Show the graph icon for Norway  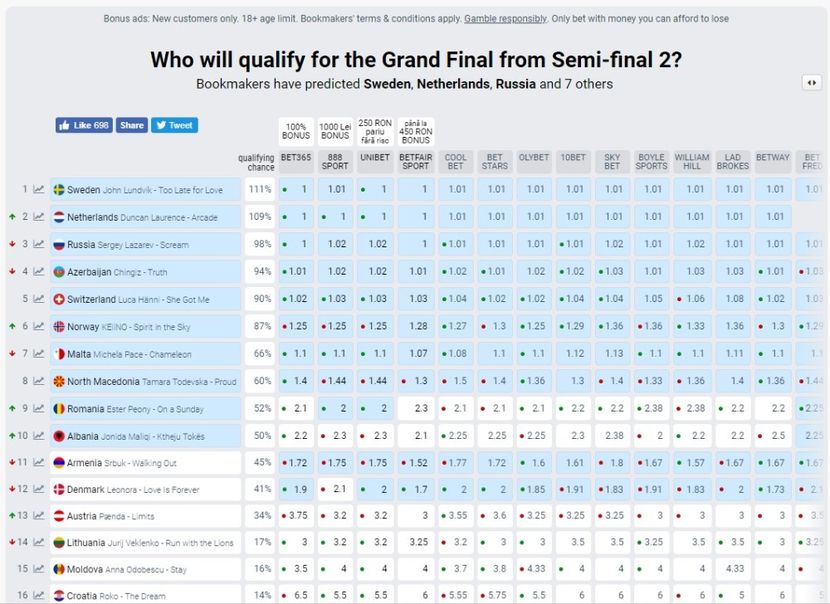[39, 327]
